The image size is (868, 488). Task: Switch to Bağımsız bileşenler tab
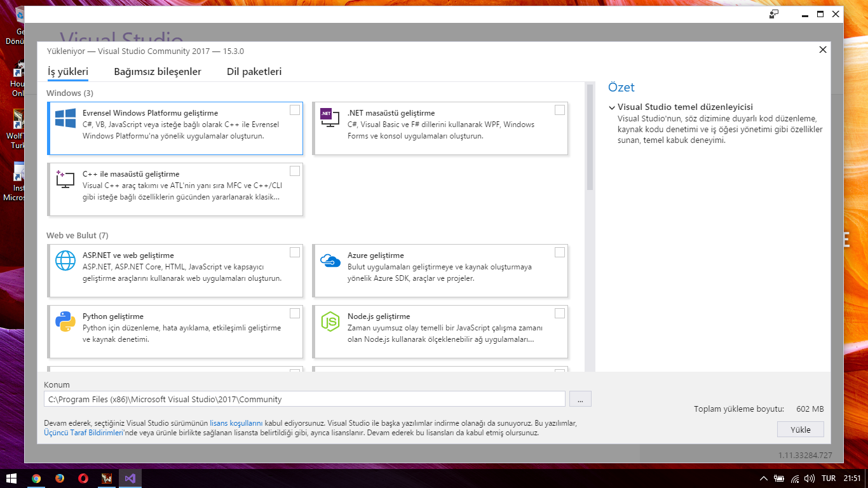click(158, 72)
